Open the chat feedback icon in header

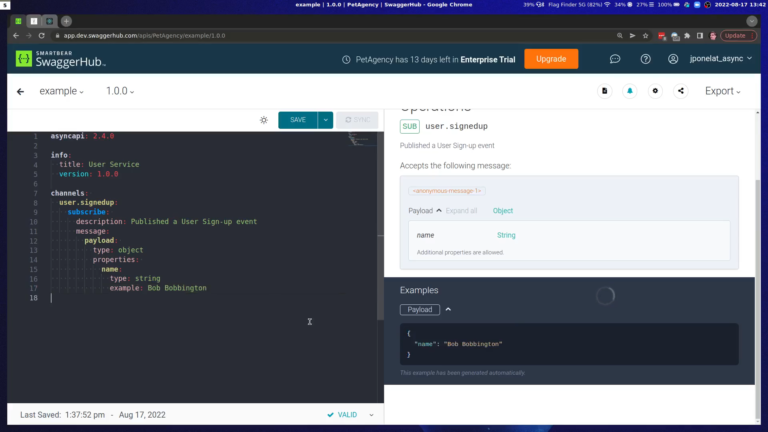pyautogui.click(x=615, y=59)
